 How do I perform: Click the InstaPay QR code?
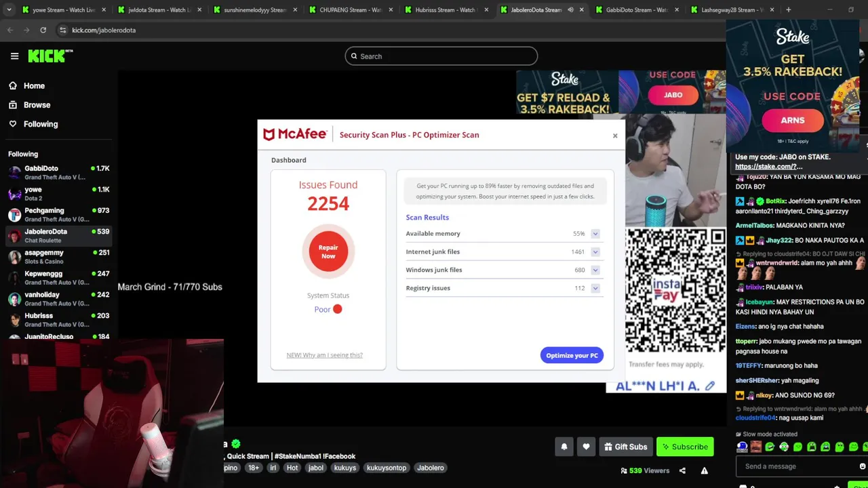[x=675, y=290]
